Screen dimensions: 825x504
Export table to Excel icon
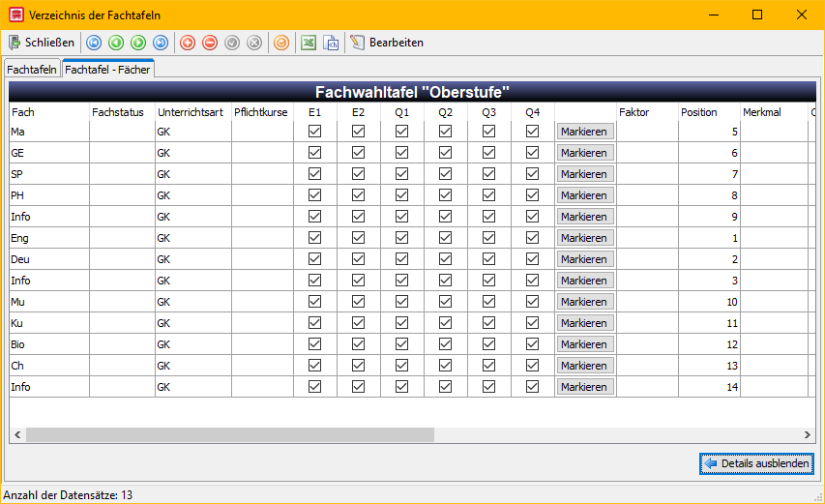coord(309,43)
